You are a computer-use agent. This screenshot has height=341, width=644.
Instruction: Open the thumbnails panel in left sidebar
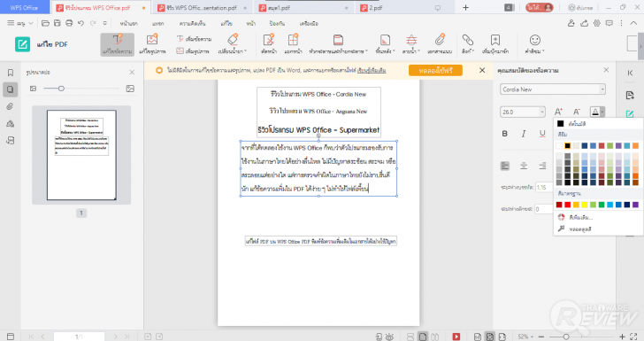(11, 89)
